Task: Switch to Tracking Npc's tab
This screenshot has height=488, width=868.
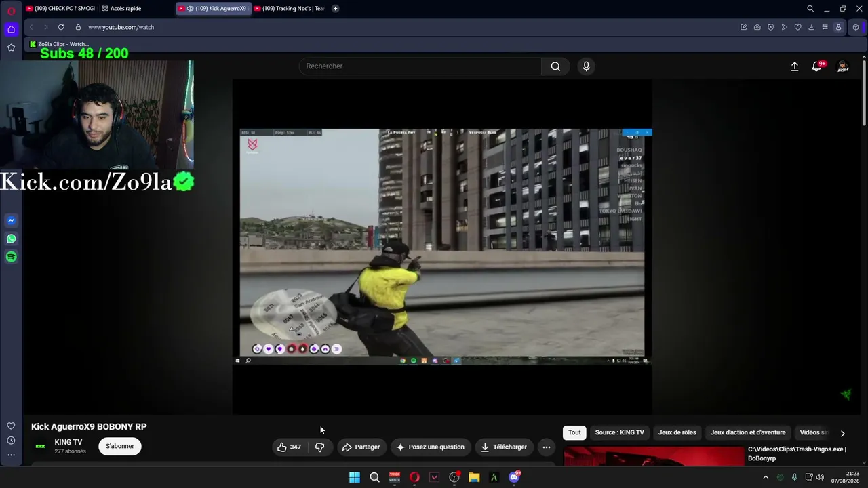Action: [290, 9]
